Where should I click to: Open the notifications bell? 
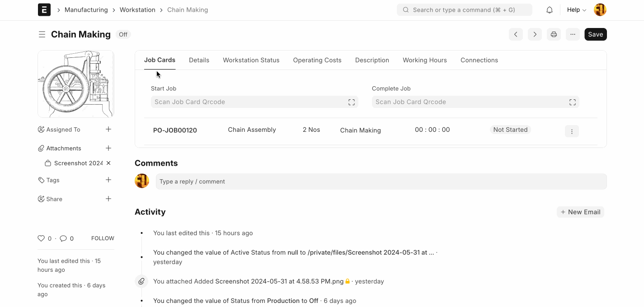click(x=550, y=10)
